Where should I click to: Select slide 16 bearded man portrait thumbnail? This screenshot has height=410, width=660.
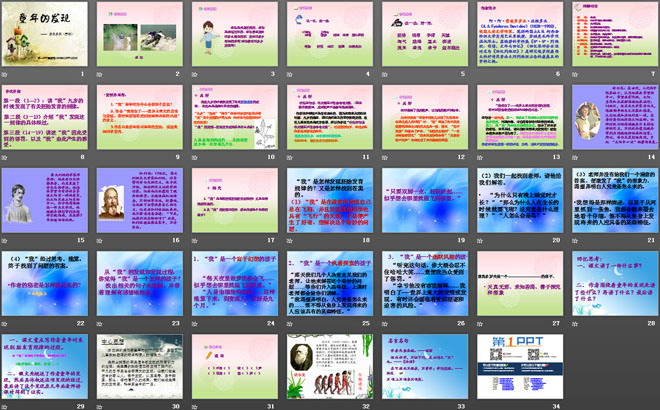click(x=140, y=200)
